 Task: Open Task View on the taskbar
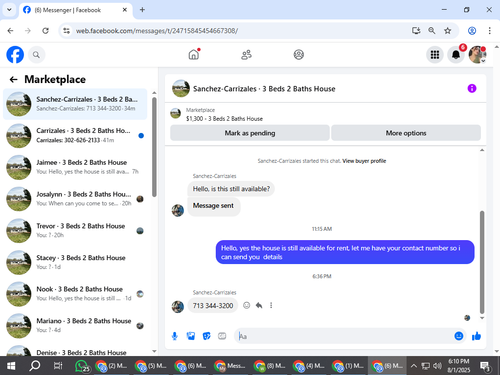click(x=58, y=366)
